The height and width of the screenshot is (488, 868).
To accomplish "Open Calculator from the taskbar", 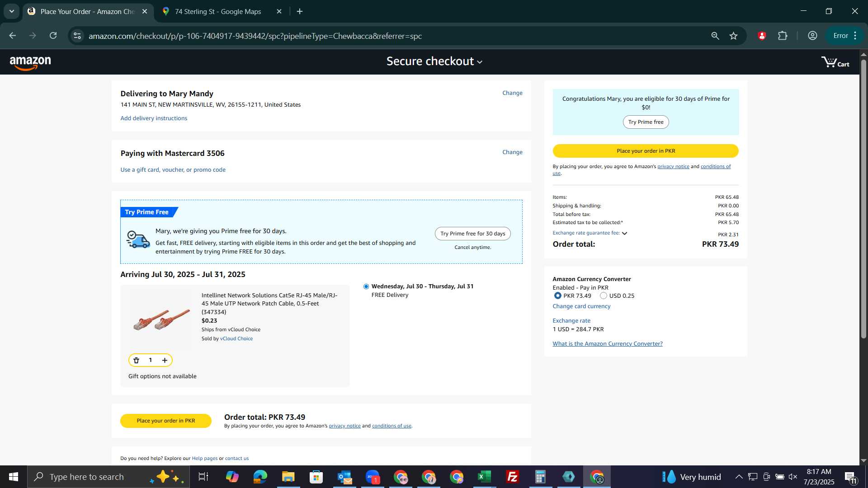I will (540, 477).
